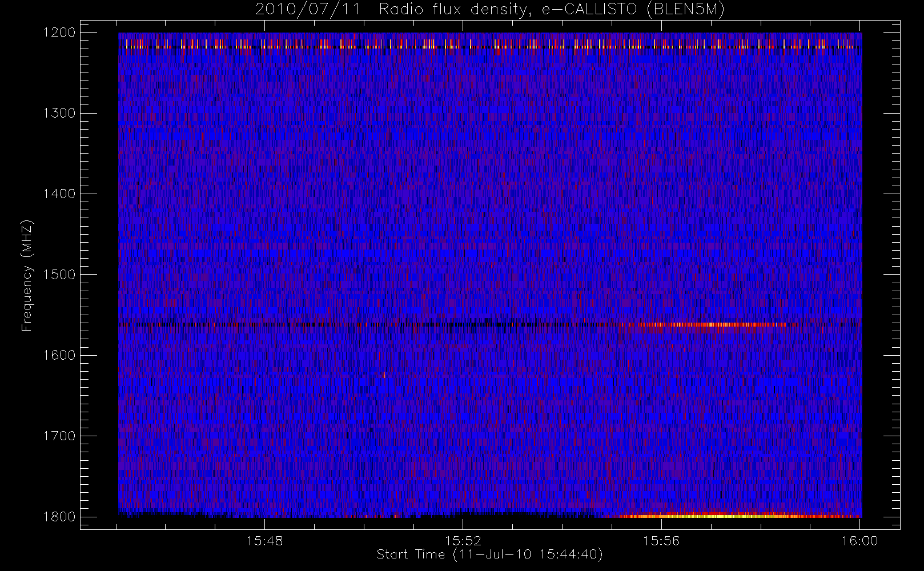Click the 1200 frequency tick label

tap(59, 33)
